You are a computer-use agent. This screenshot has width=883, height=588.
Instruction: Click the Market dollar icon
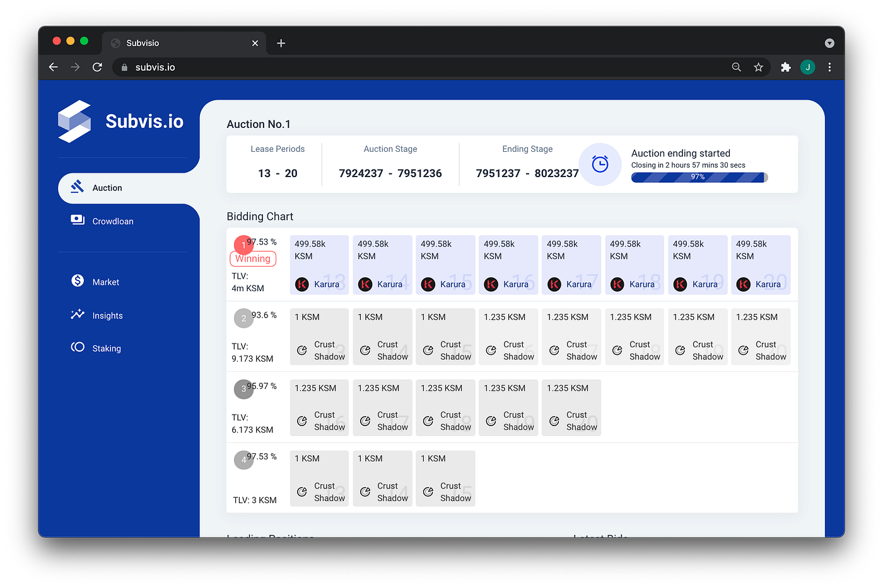(78, 281)
